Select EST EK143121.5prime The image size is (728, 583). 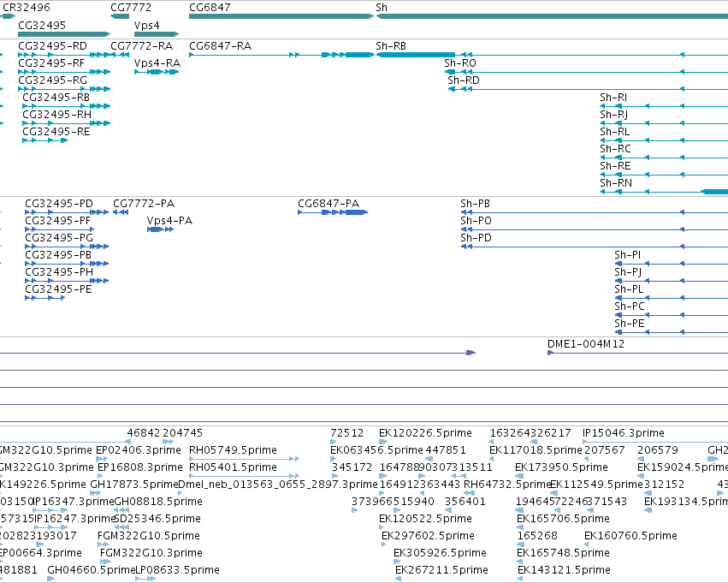point(564,570)
